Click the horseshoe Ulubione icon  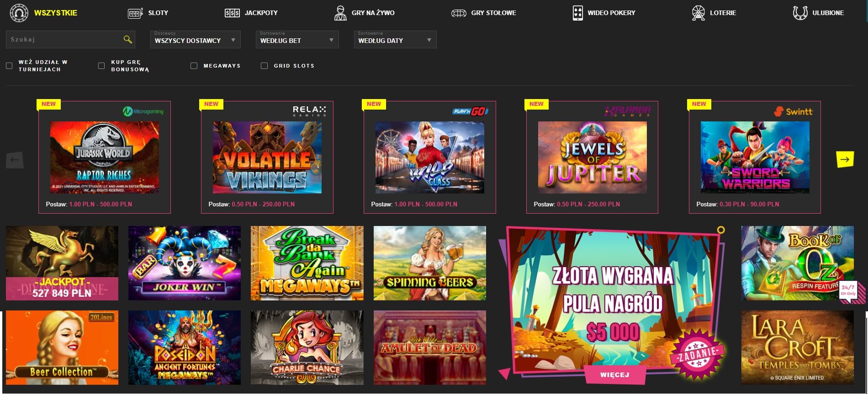coord(800,13)
